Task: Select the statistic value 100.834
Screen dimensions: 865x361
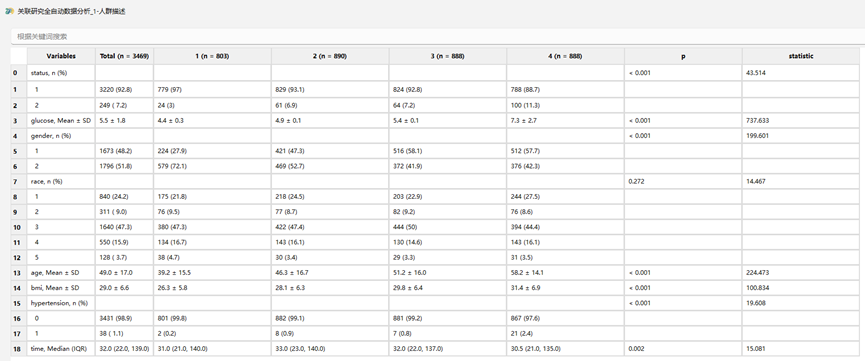Action: pyautogui.click(x=801, y=288)
